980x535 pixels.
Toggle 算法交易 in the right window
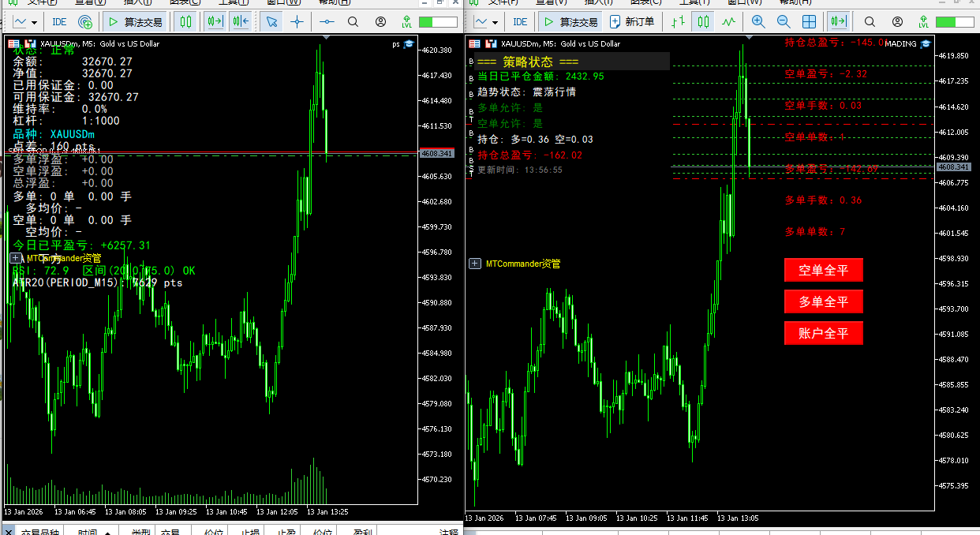pyautogui.click(x=570, y=22)
